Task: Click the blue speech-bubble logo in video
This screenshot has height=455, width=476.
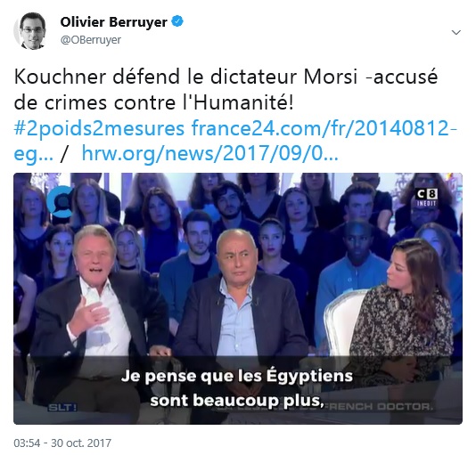Action: (x=60, y=202)
